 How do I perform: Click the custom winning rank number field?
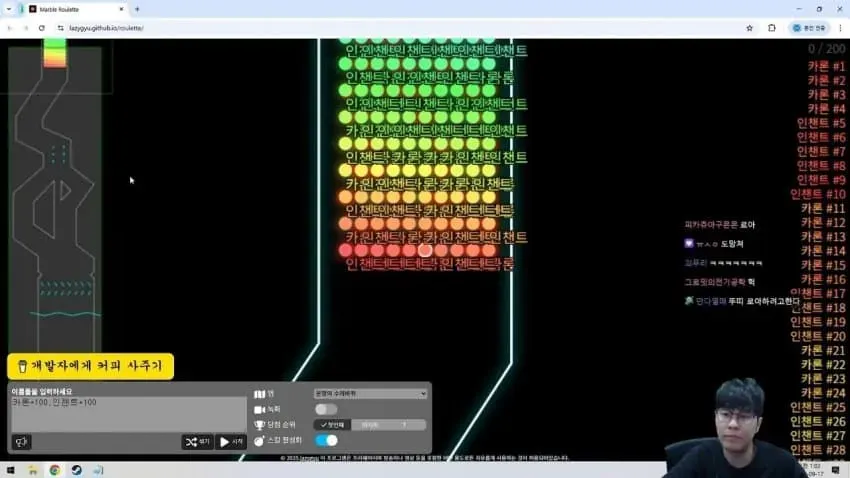407,425
